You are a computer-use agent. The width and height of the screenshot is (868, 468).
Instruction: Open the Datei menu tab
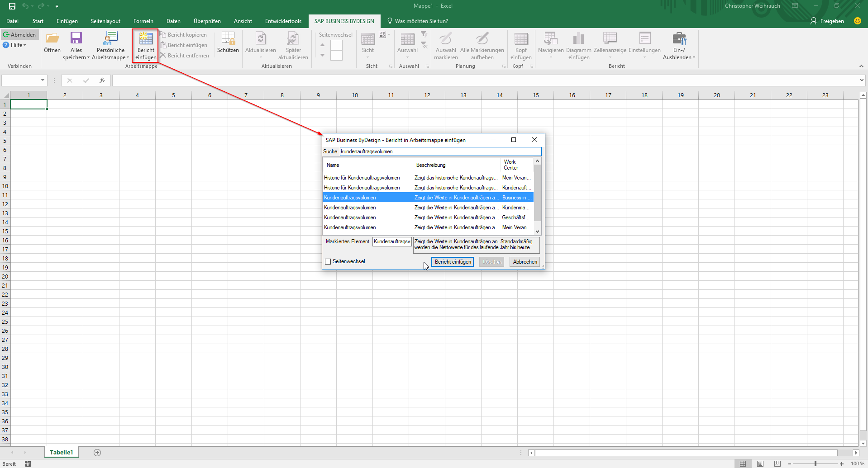pos(13,21)
